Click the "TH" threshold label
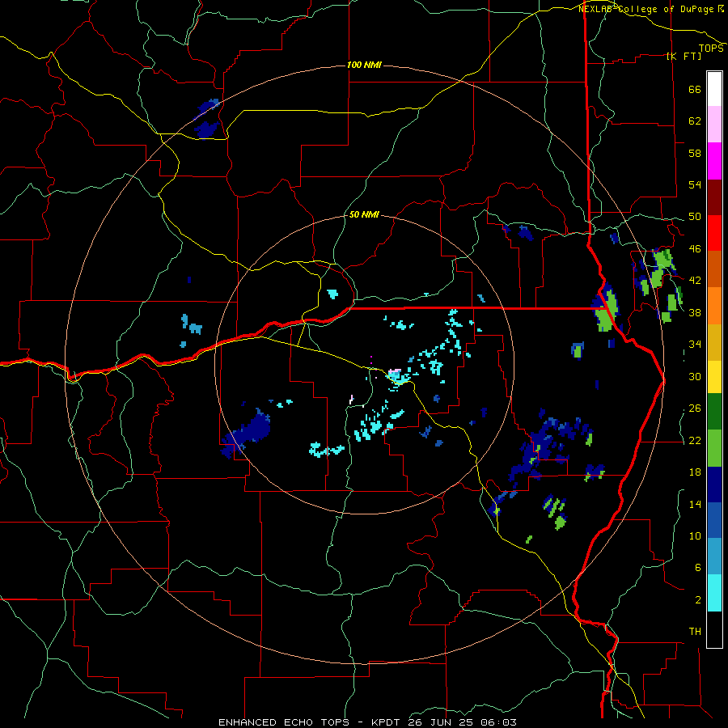This screenshot has width=728, height=728. [695, 632]
